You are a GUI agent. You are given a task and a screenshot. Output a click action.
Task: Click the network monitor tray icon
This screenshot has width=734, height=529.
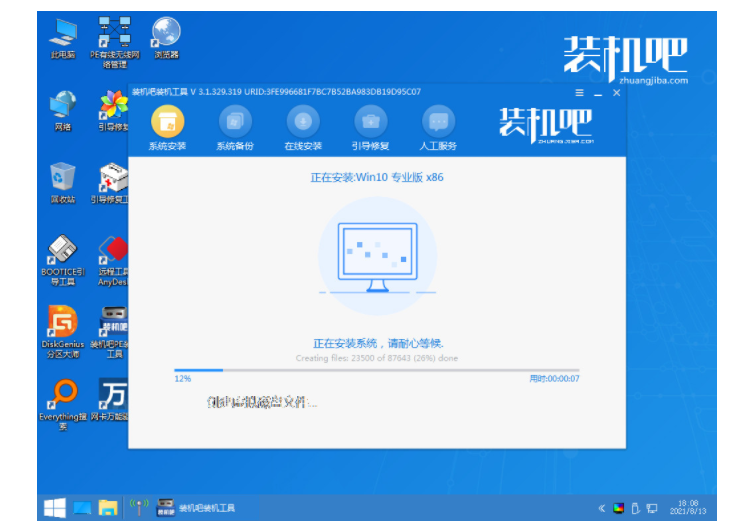pos(652,508)
